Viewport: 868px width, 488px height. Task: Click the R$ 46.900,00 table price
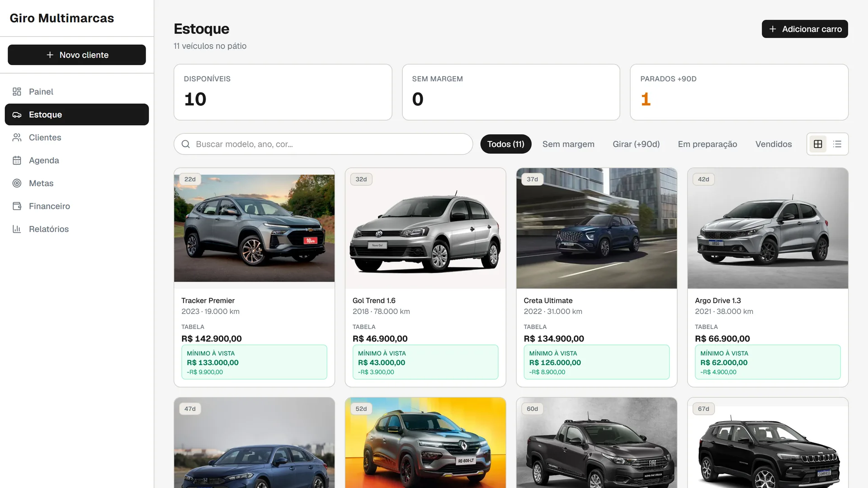pos(380,338)
